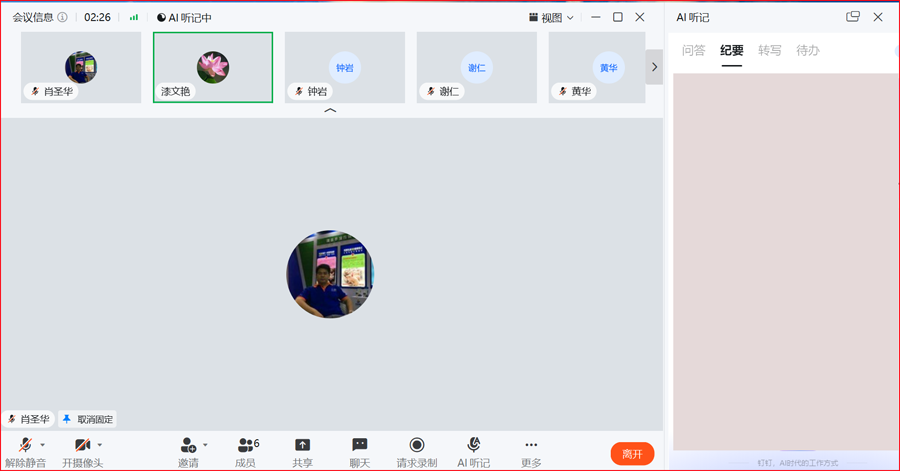The width and height of the screenshot is (900, 471).
Task: Open the 邀请 invite icon
Action: click(188, 445)
